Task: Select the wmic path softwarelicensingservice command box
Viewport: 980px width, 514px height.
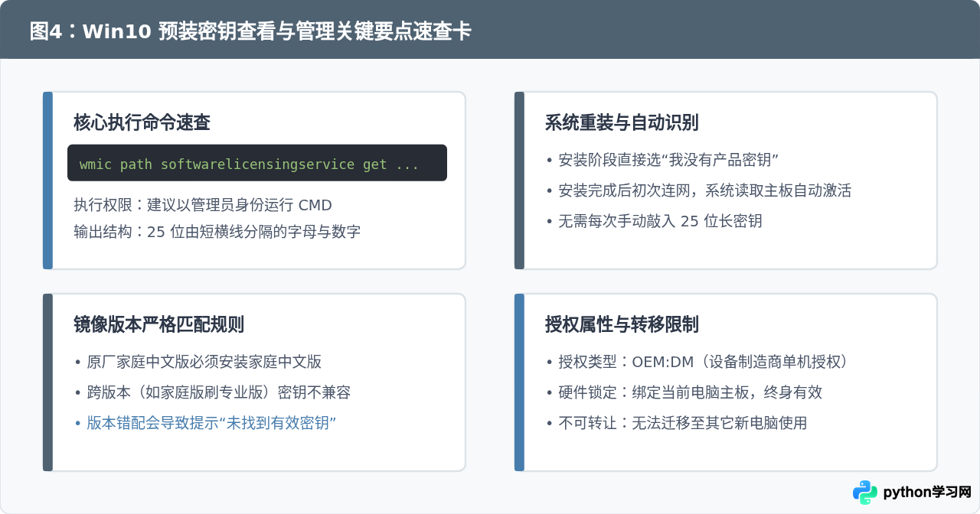Action: click(x=257, y=163)
